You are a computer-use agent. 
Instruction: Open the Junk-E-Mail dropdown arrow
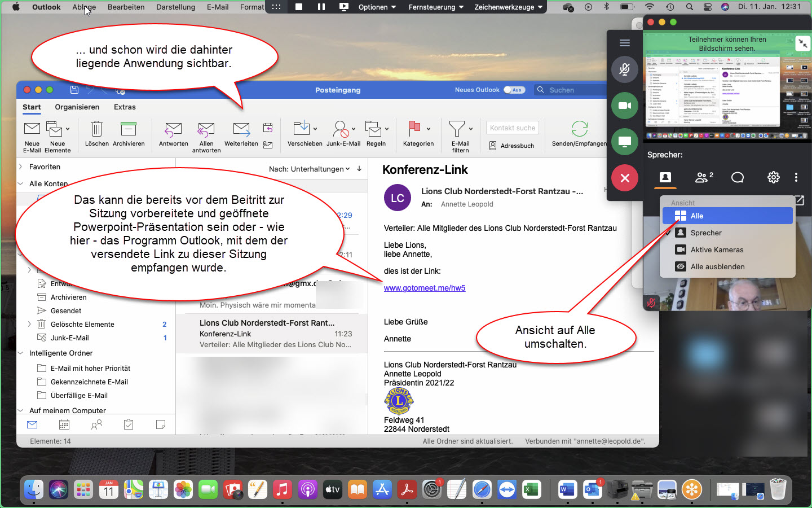[354, 129]
